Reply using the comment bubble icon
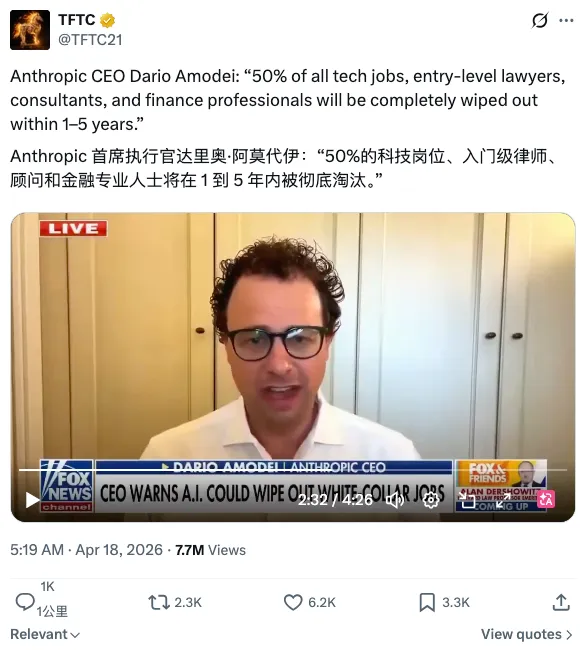587x650 pixels. (x=25, y=602)
